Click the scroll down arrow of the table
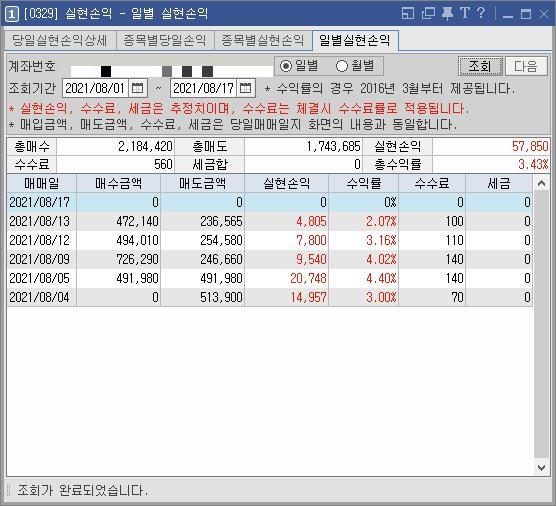556x506 pixels. pos(541,467)
